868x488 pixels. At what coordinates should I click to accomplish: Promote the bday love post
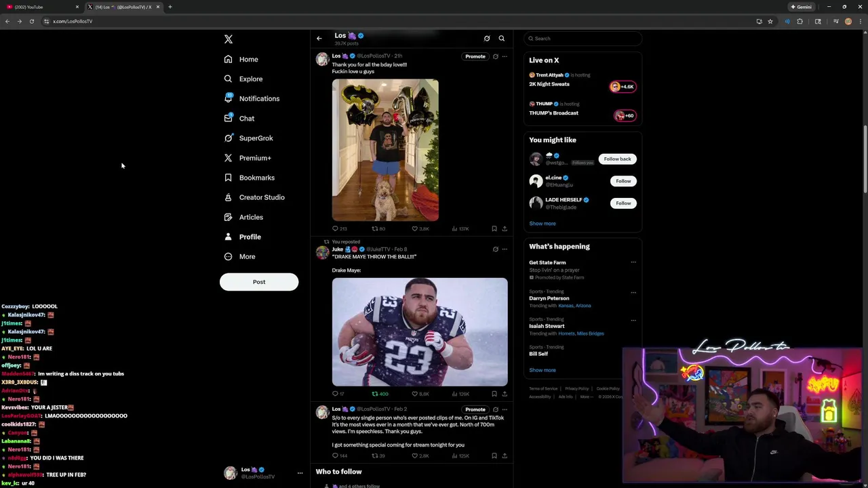tap(475, 56)
